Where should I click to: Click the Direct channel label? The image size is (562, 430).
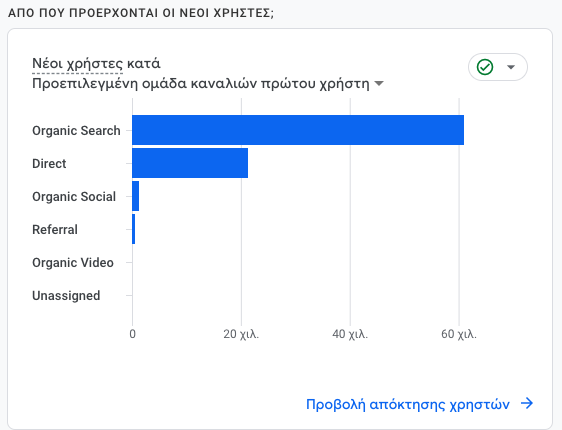click(x=49, y=164)
